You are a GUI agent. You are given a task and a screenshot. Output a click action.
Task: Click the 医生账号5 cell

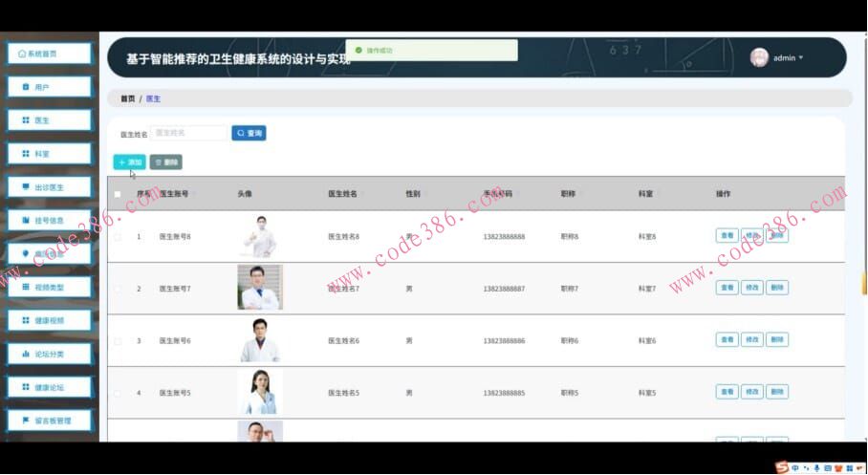coord(175,393)
